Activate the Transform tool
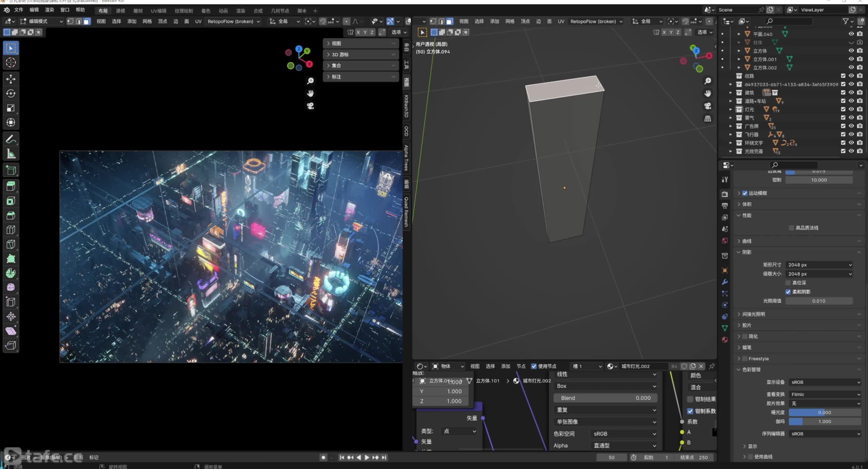Viewport: 868px width, 469px height. 11,122
